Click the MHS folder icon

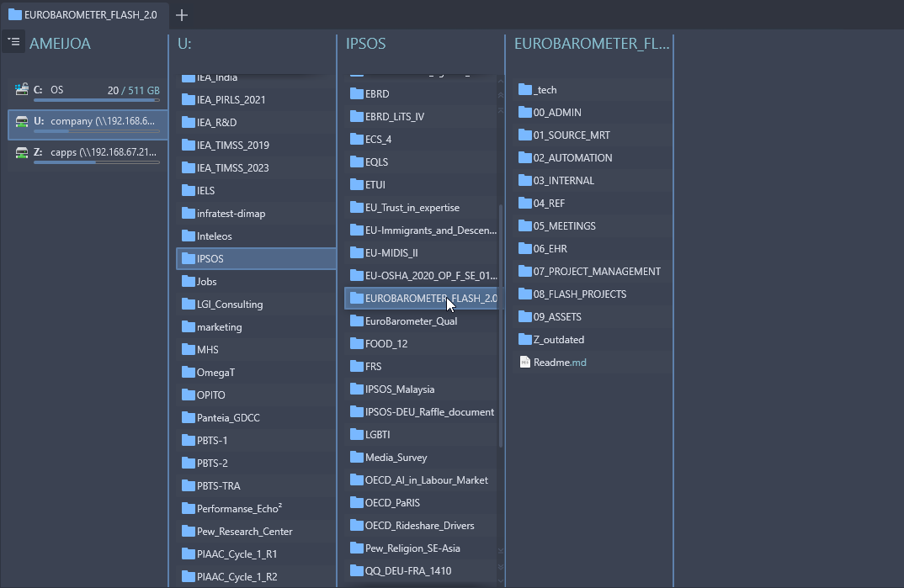coord(188,350)
